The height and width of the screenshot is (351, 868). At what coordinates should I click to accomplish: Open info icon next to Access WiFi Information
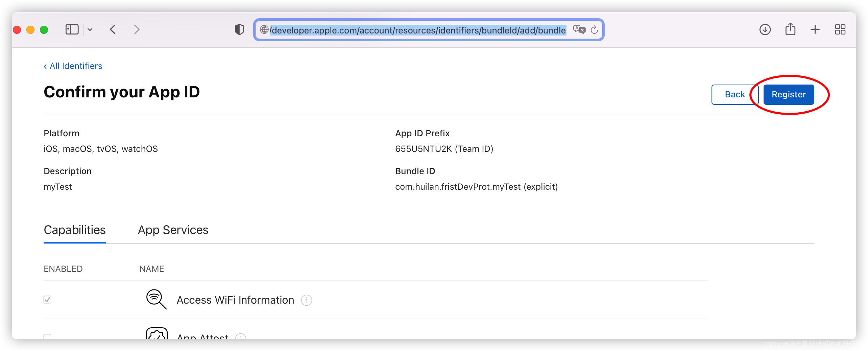pos(306,300)
